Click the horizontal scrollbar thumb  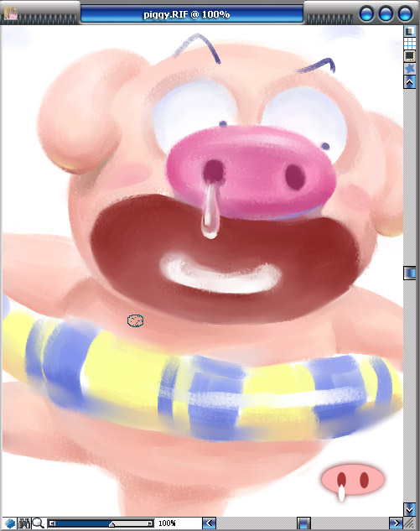[x=303, y=523]
